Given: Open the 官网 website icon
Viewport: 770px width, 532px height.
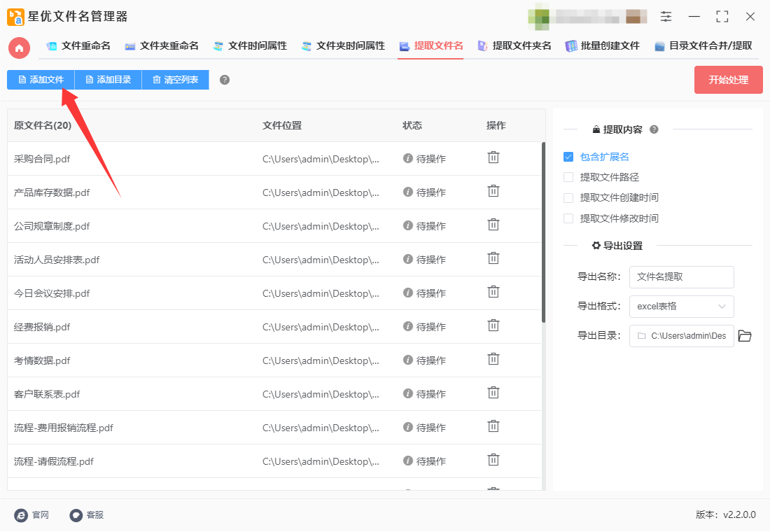Looking at the screenshot, I should 21,515.
